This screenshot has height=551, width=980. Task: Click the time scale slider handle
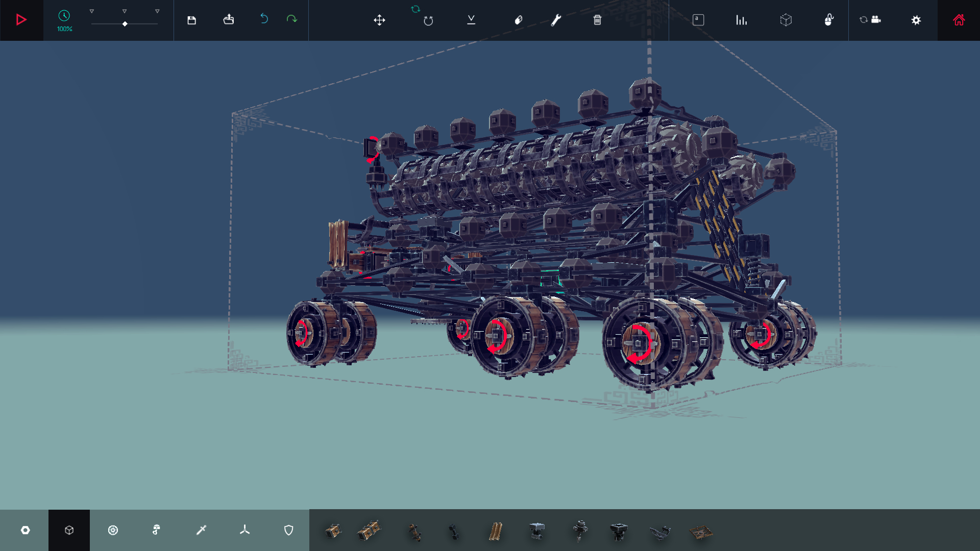[125, 24]
